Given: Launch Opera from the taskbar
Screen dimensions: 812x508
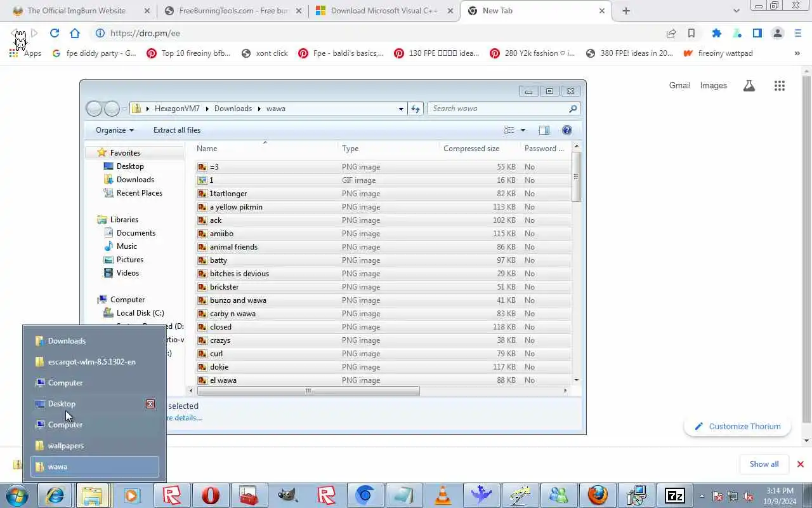Looking at the screenshot, I should (210, 495).
